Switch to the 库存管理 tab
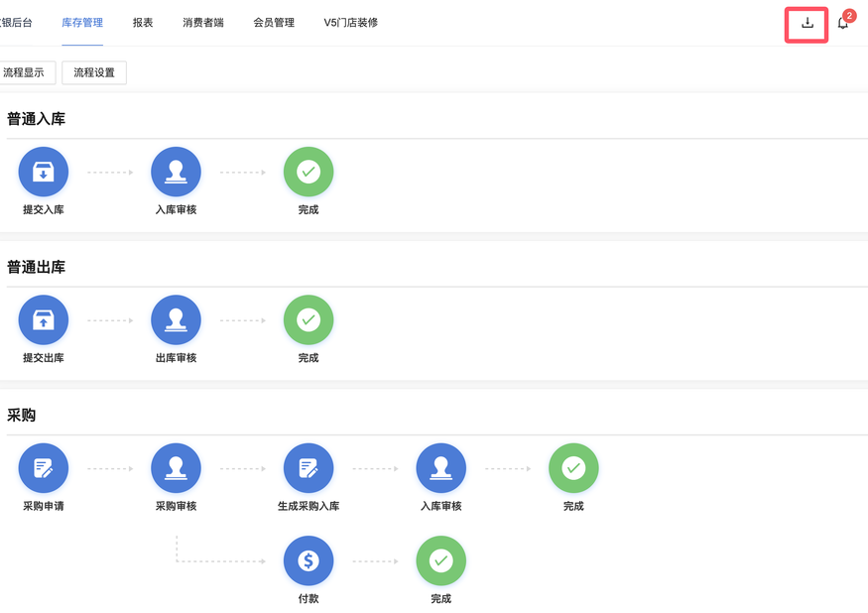This screenshot has width=868, height=613. tap(82, 23)
